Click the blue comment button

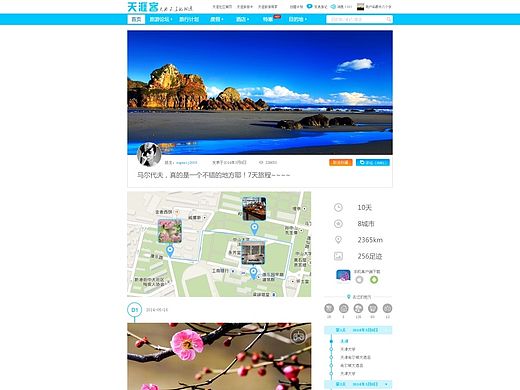point(373,162)
